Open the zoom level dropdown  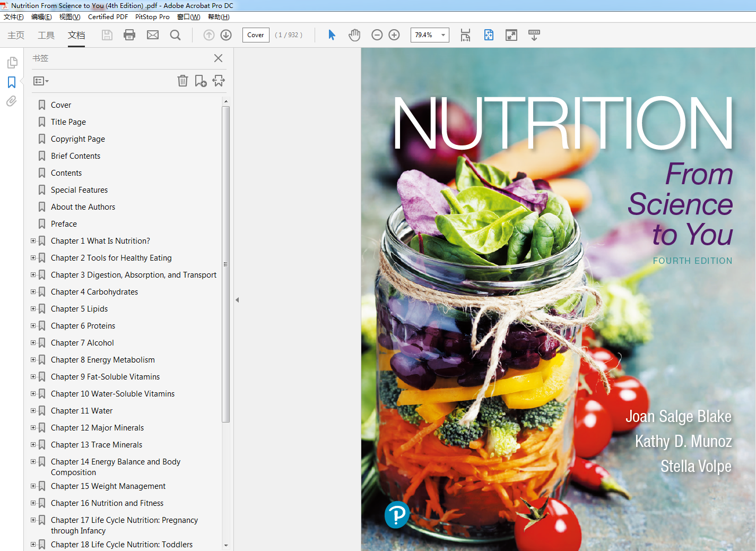tap(443, 35)
